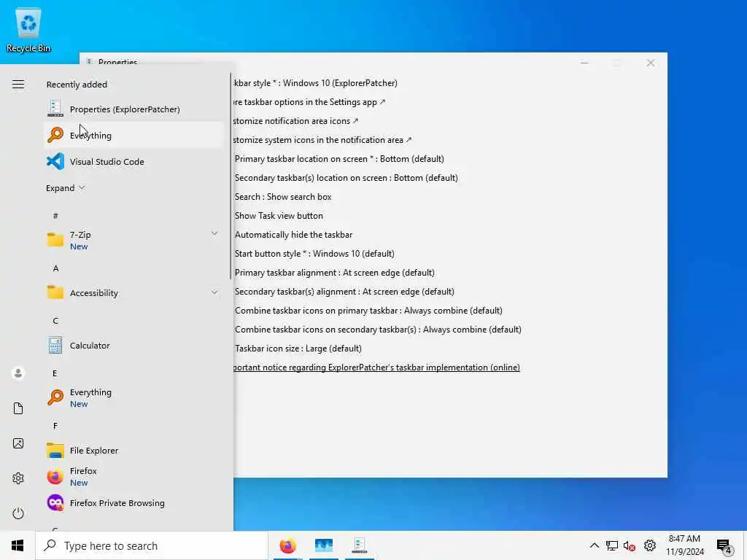Open Settings gear in Start sidebar

coord(18,478)
